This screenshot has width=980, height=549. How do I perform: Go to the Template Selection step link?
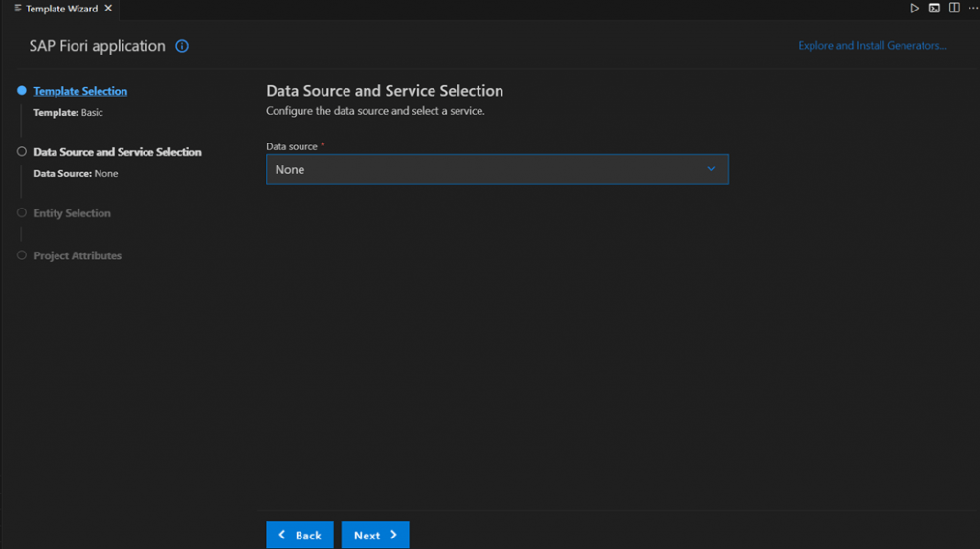[80, 91]
